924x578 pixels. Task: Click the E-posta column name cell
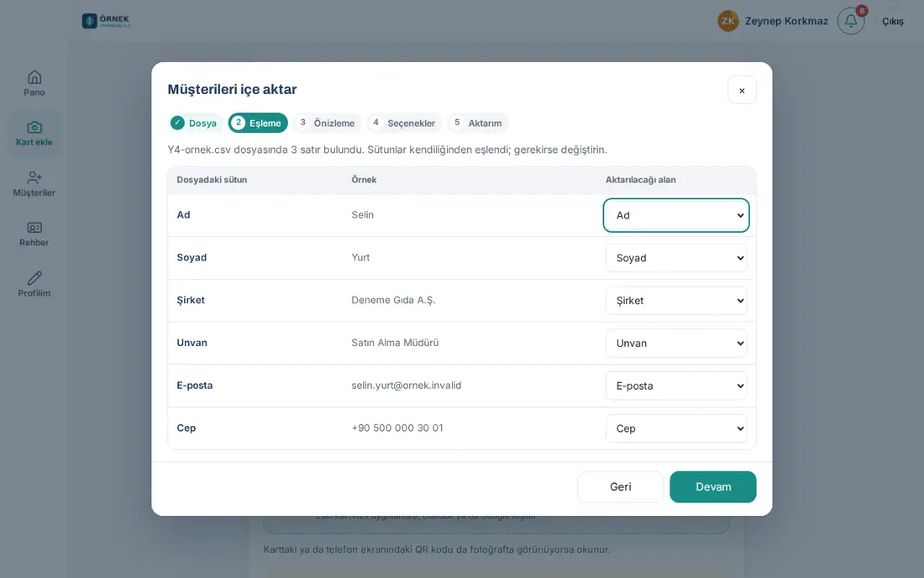click(x=195, y=386)
